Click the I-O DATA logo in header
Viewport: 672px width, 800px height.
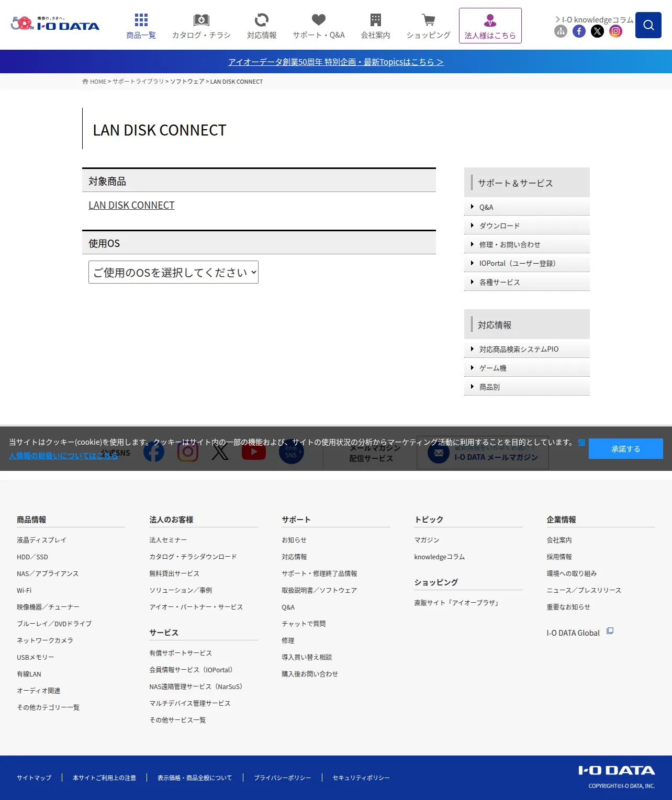[x=55, y=24]
